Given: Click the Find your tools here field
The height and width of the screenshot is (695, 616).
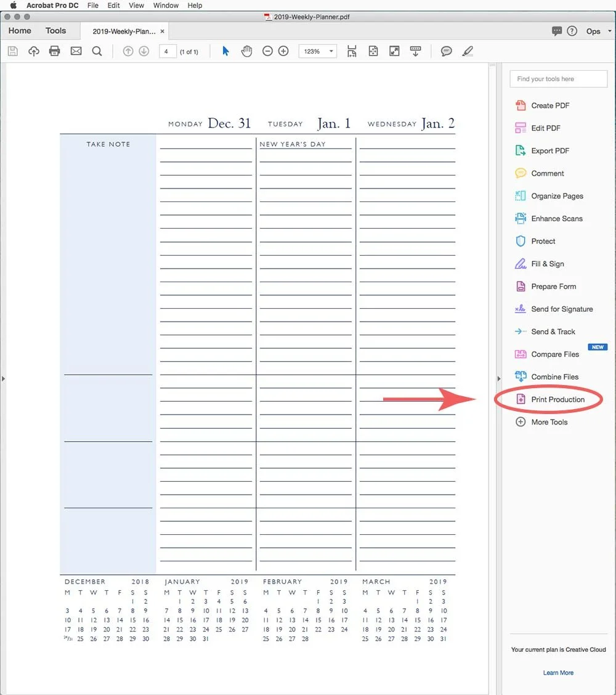Looking at the screenshot, I should 557,79.
